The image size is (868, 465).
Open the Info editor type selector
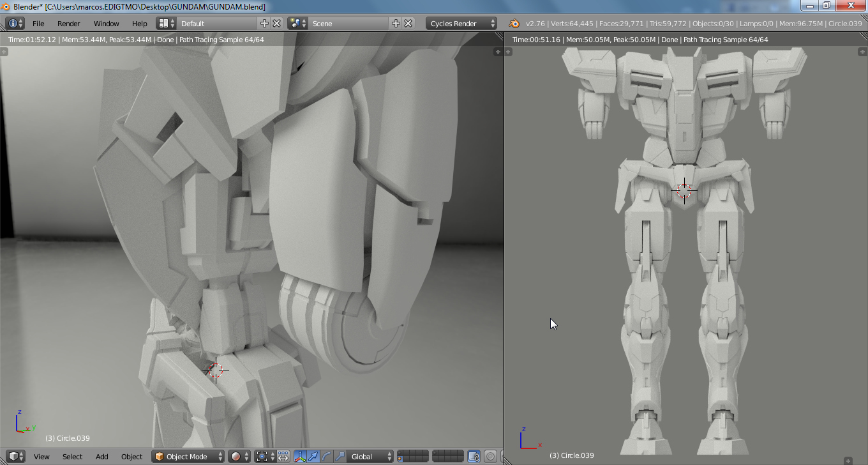pyautogui.click(x=15, y=24)
